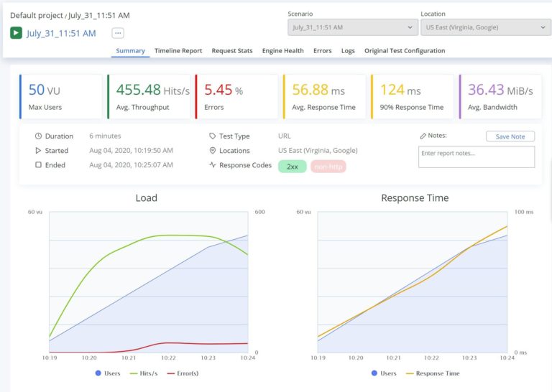Image resolution: width=552 pixels, height=392 pixels.
Task: Open the Default project breadcrumb
Action: [36, 15]
